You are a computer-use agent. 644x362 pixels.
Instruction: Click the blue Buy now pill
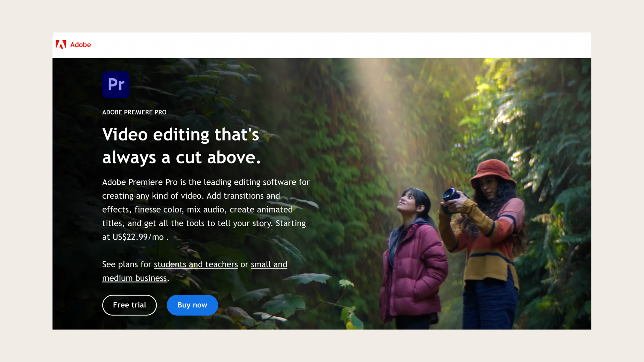(x=192, y=305)
